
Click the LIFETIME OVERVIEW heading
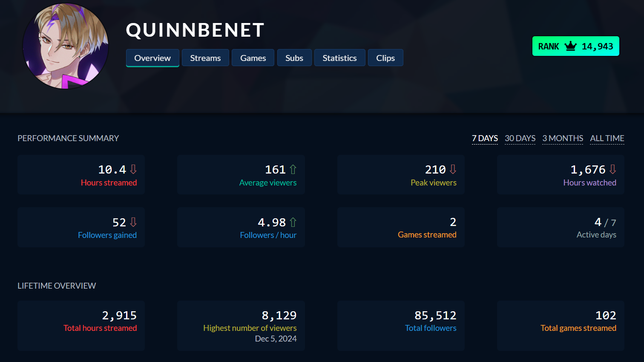pyautogui.click(x=57, y=286)
